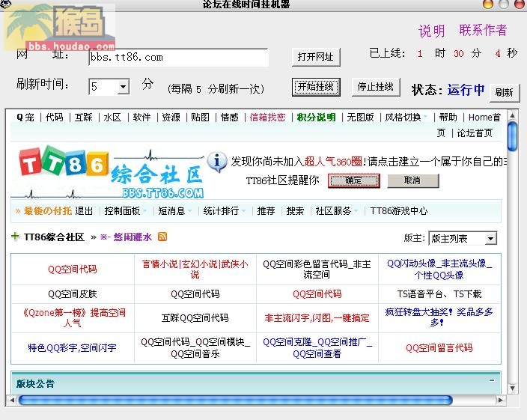Click the username 最後の付托
The height and width of the screenshot is (420, 527).
[x=47, y=211]
